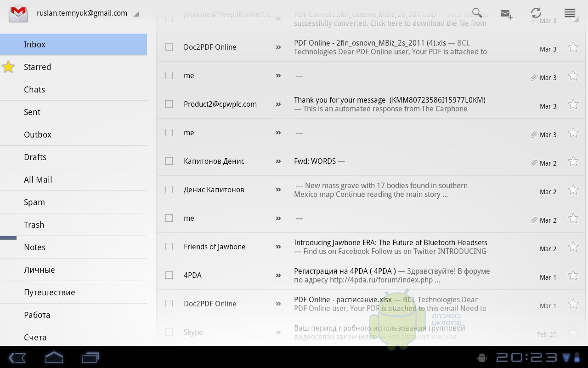The height and width of the screenshot is (368, 588).
Task: Star the Friends of Jawbone message
Action: pos(573,247)
